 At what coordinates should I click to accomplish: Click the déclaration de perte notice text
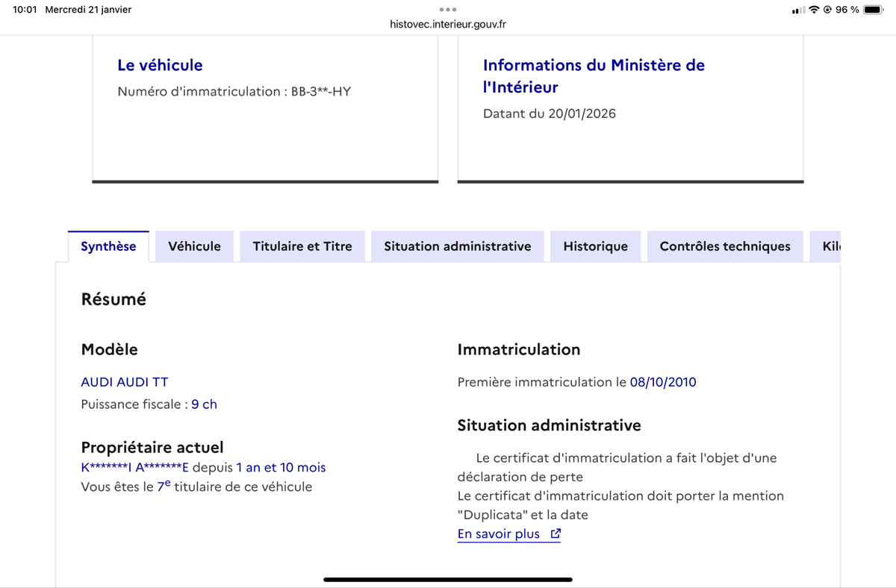click(617, 467)
